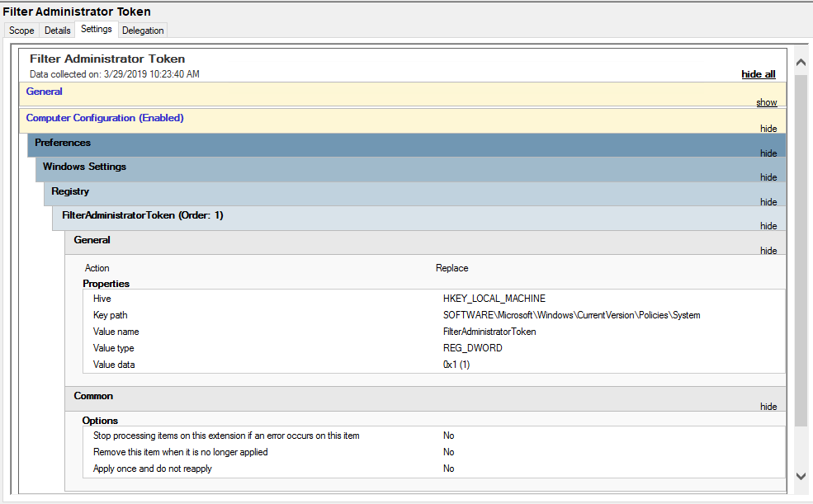Switch to the Scope tab
813x504 pixels.
coord(21,31)
